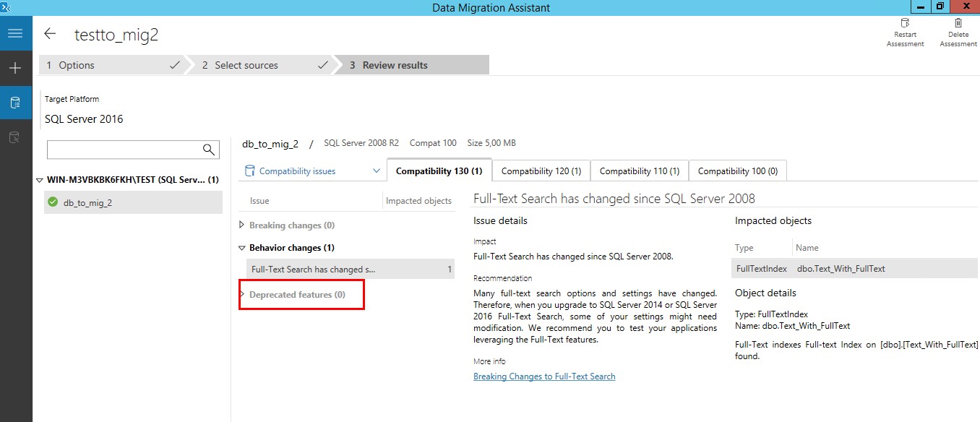
Task: Switch to the Compatibility 100 (0) tab
Action: [x=738, y=171]
